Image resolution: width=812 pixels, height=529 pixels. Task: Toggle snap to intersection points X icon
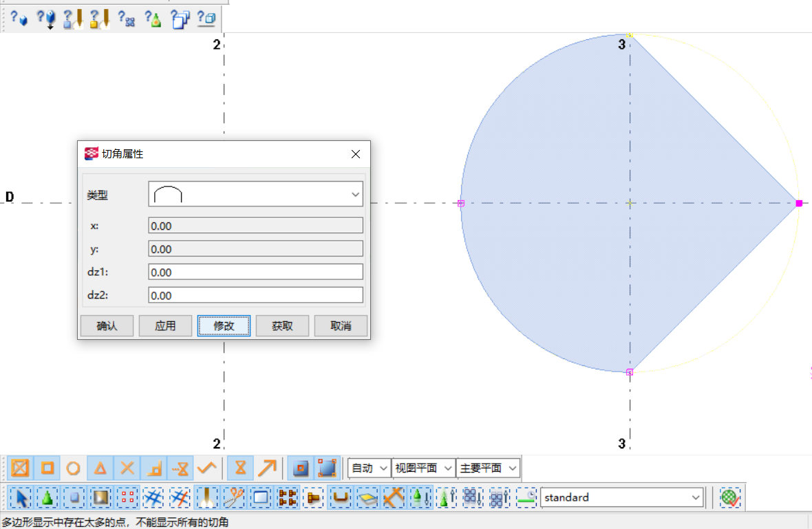point(127,468)
